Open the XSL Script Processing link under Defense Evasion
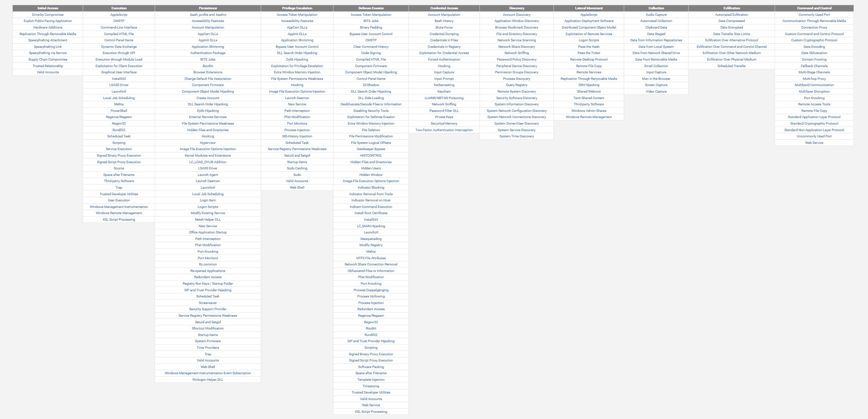Screen dimensions: 868x419 pyautogui.click(x=371, y=412)
